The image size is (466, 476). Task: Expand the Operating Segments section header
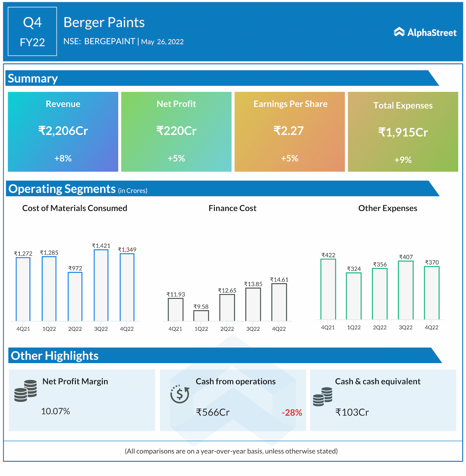(62, 189)
